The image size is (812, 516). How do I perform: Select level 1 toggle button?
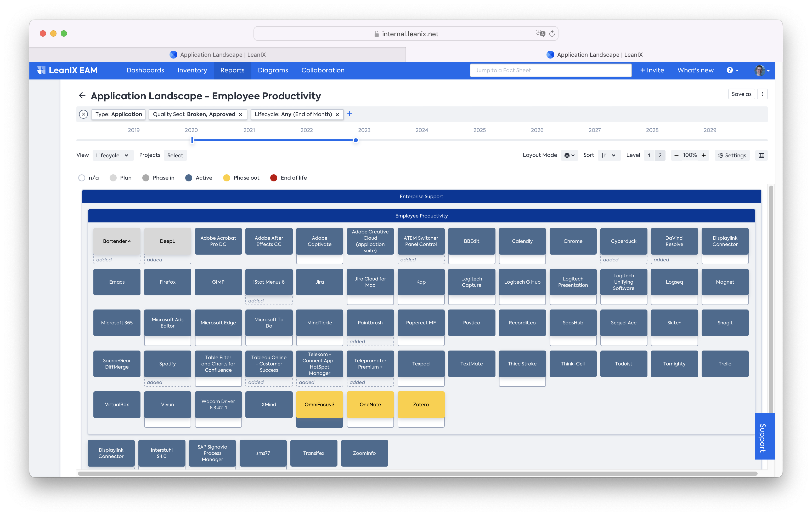click(x=649, y=155)
